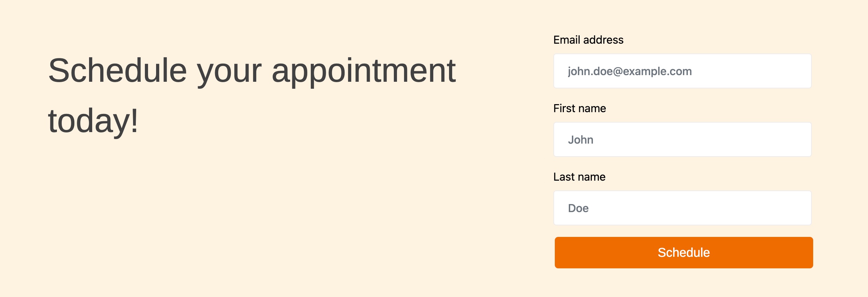Click the word "today!" in the heading
This screenshot has width=868, height=297.
click(x=93, y=121)
